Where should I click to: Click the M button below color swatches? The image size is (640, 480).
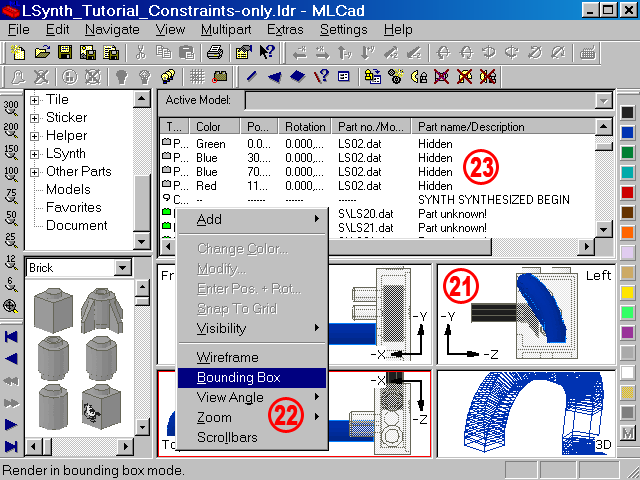(627, 433)
